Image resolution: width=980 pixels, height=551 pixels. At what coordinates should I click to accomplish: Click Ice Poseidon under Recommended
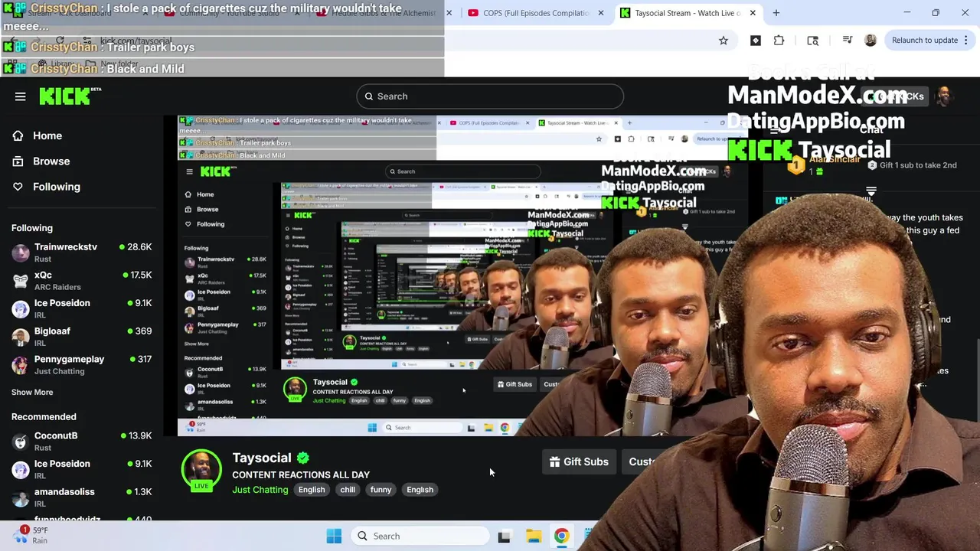(x=82, y=469)
